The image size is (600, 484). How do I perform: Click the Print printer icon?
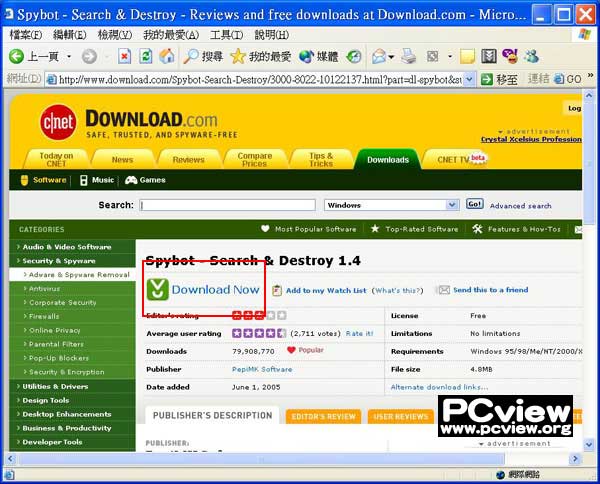pyautogui.click(x=409, y=57)
